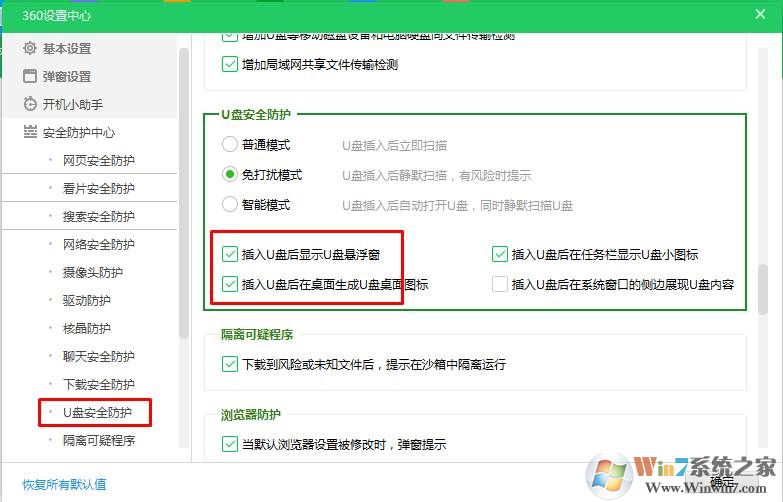The image size is (783, 502).
Task: Uncheck 插入U盘后显示U盘悬浮窗
Action: (x=230, y=254)
